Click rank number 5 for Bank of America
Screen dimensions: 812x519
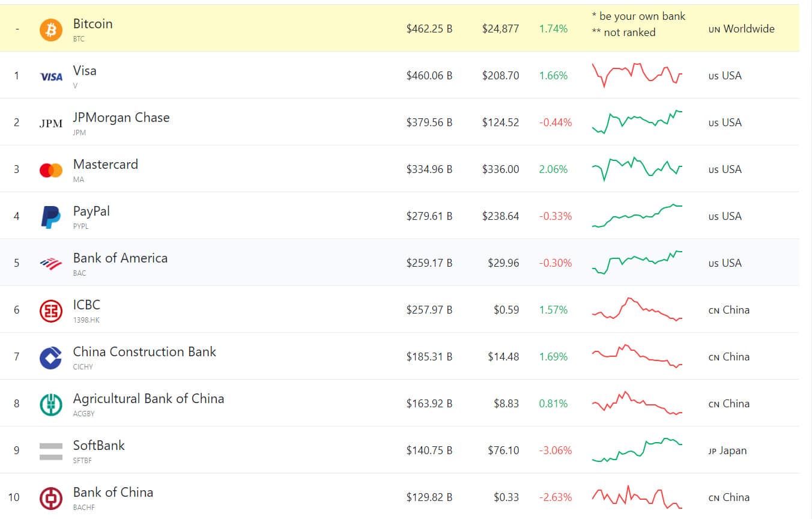[16, 263]
